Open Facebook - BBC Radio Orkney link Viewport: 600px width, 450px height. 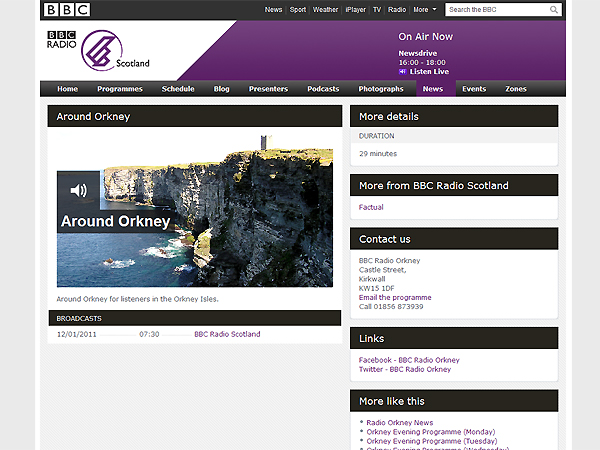coord(409,360)
